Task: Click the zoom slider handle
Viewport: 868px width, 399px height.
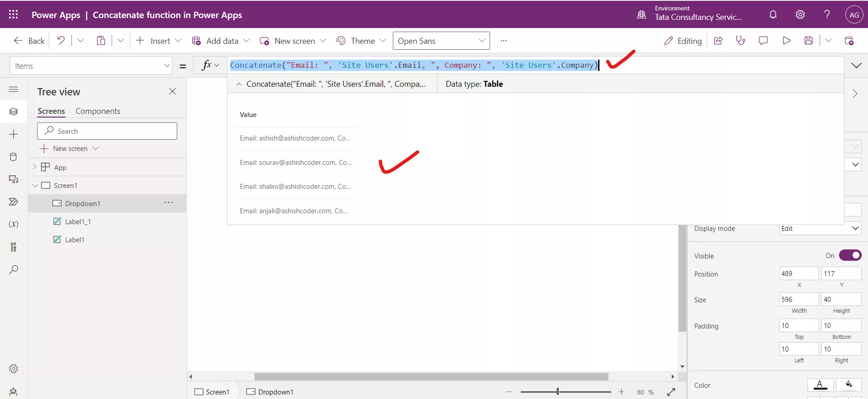Action: click(557, 392)
